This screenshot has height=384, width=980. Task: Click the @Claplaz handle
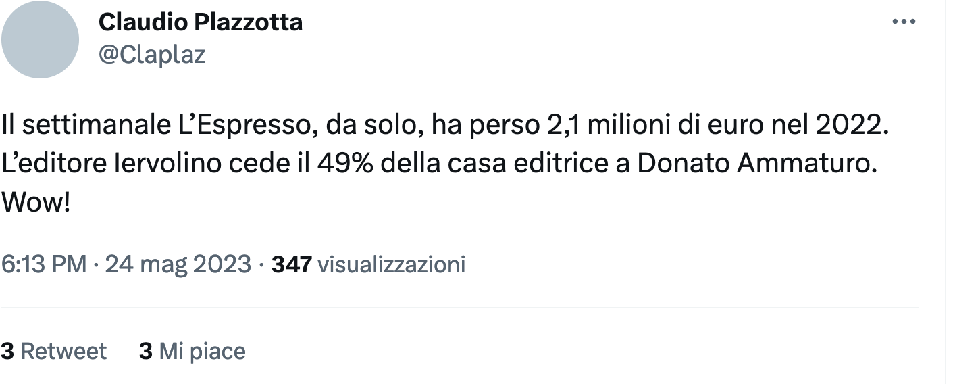click(x=152, y=55)
